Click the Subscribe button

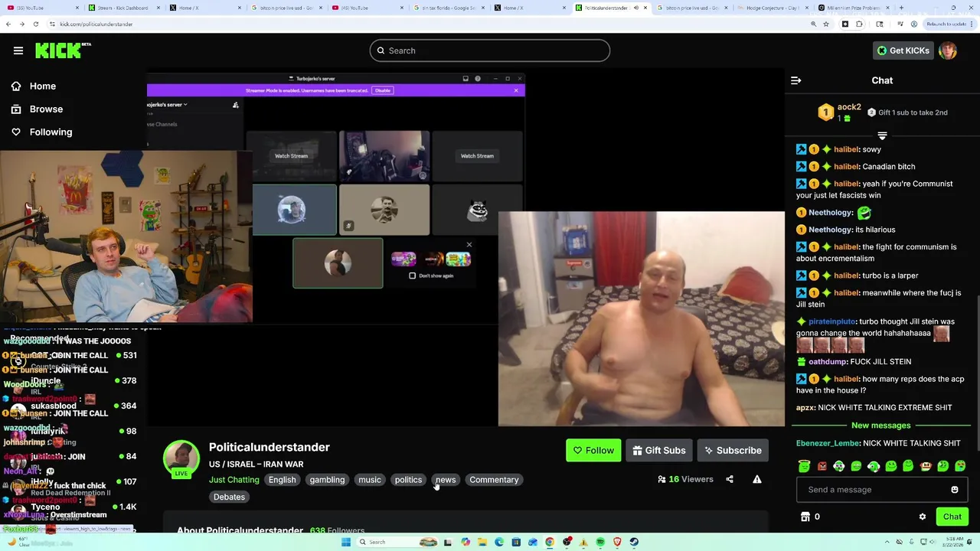(x=733, y=451)
